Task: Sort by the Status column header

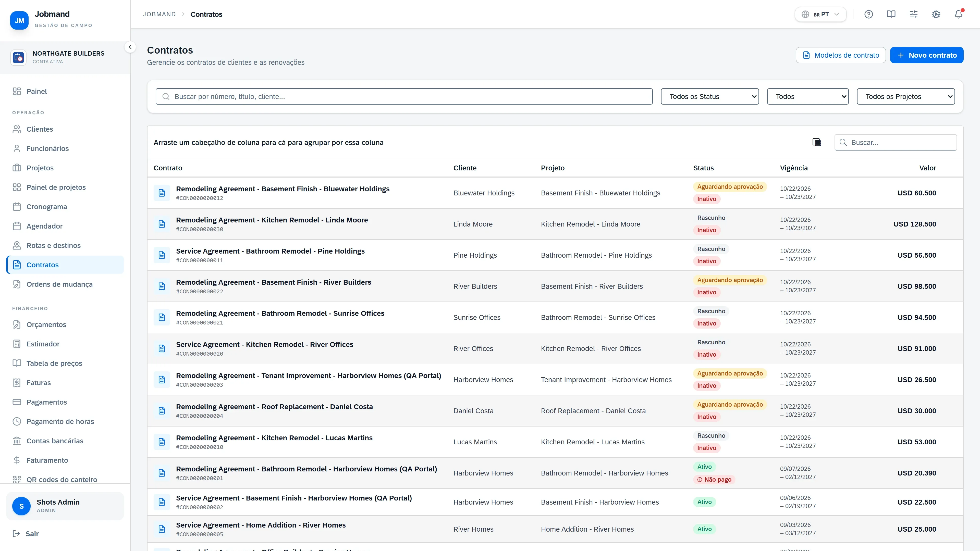Action: point(703,168)
